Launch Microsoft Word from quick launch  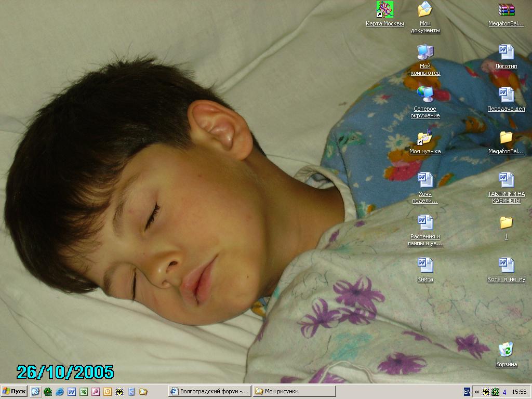(x=71, y=391)
